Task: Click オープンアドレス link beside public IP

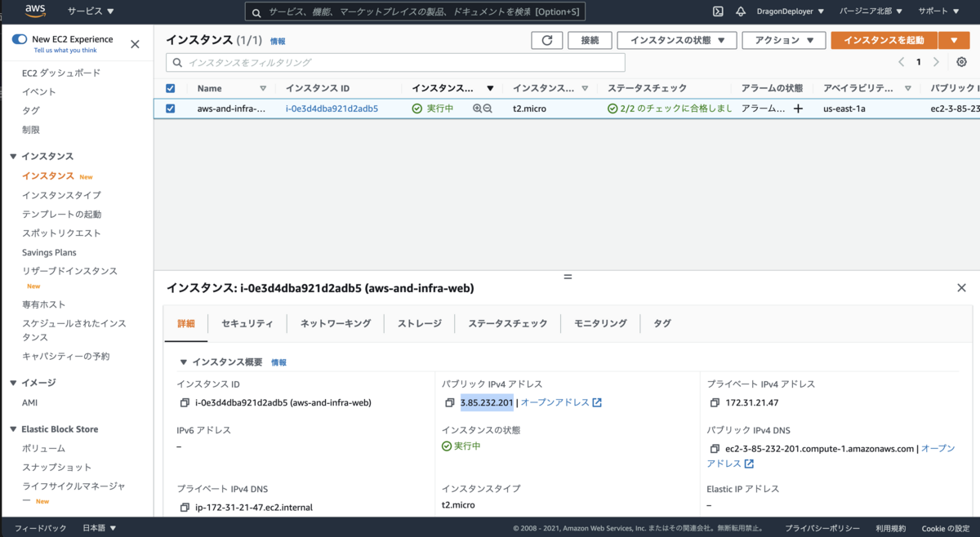Action: [x=561, y=402]
